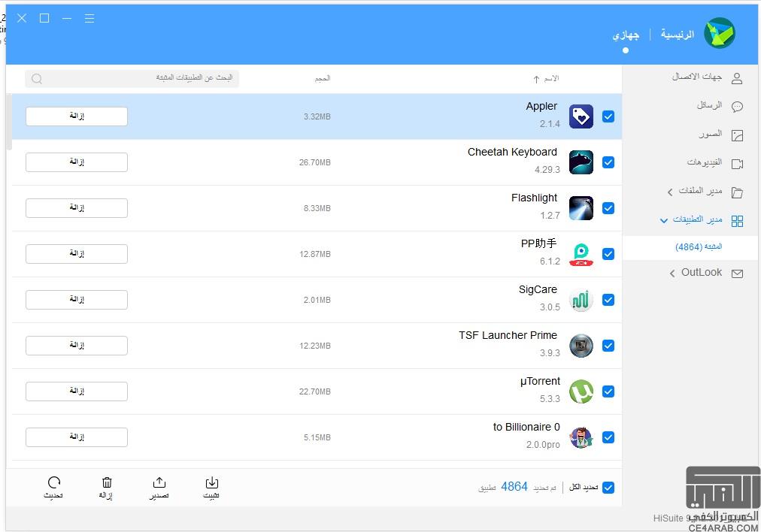Click the SigCare app icon
Image resolution: width=761 pixels, height=532 pixels.
tap(581, 300)
